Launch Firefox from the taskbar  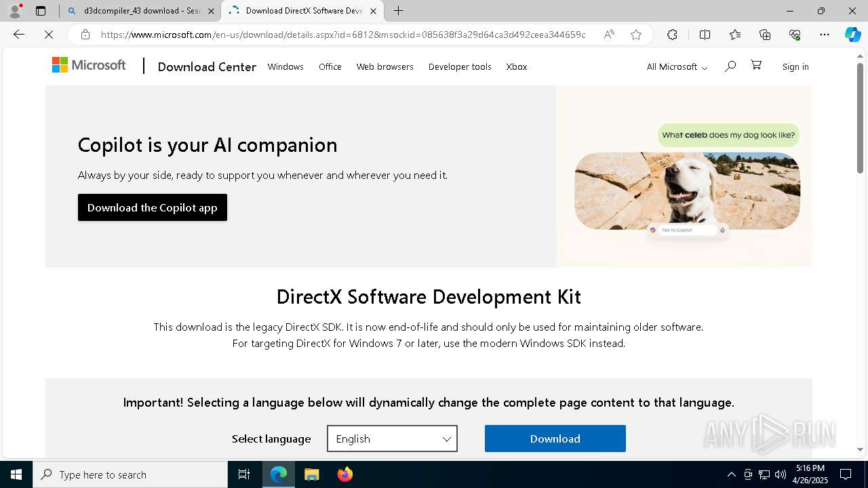pyautogui.click(x=345, y=474)
